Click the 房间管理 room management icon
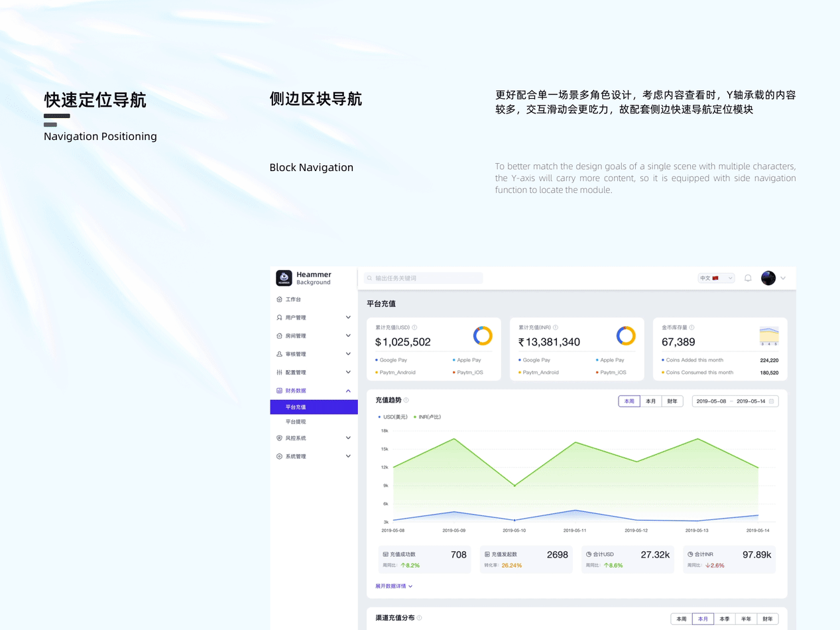Image resolution: width=840 pixels, height=630 pixels. point(279,336)
